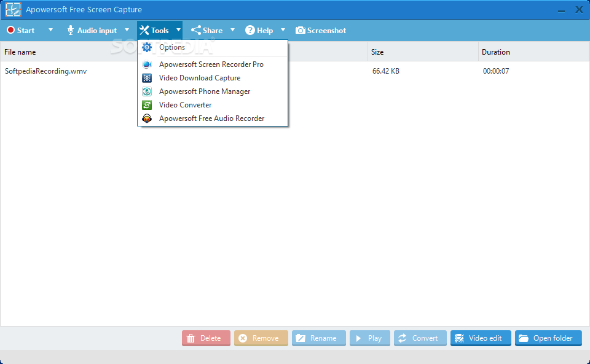The width and height of the screenshot is (590, 364).
Task: Close the Apowersoft Free Screen Capture window
Action: click(x=579, y=10)
